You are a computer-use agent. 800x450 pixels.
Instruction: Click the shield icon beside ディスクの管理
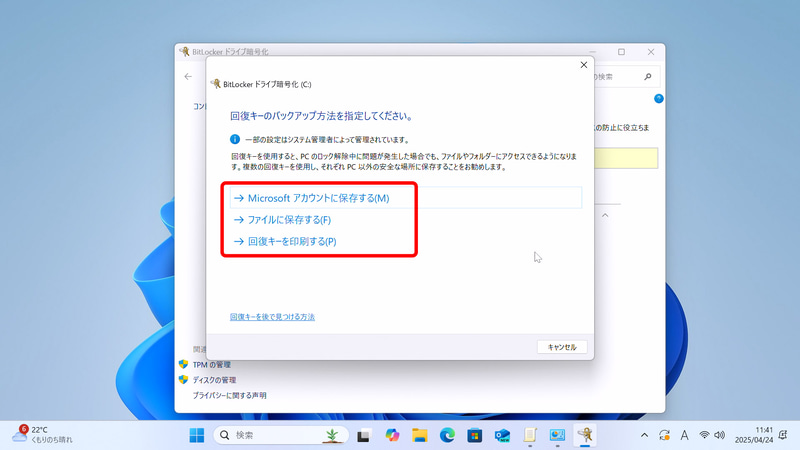[184, 380]
